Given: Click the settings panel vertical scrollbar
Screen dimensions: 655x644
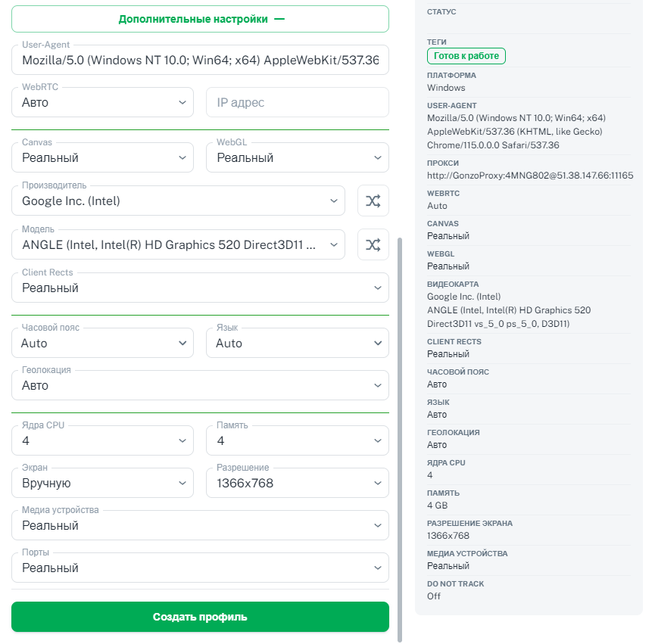Looking at the screenshot, I should click(x=400, y=440).
